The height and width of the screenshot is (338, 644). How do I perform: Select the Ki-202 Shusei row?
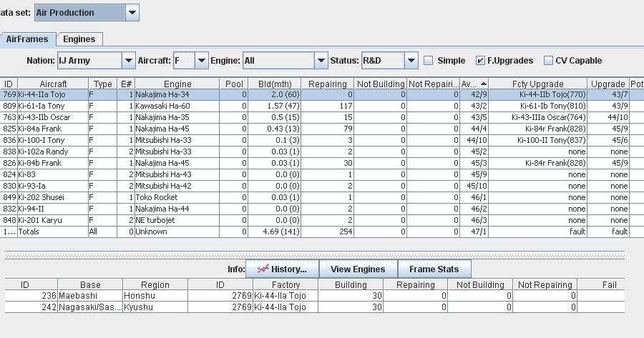click(x=322, y=197)
